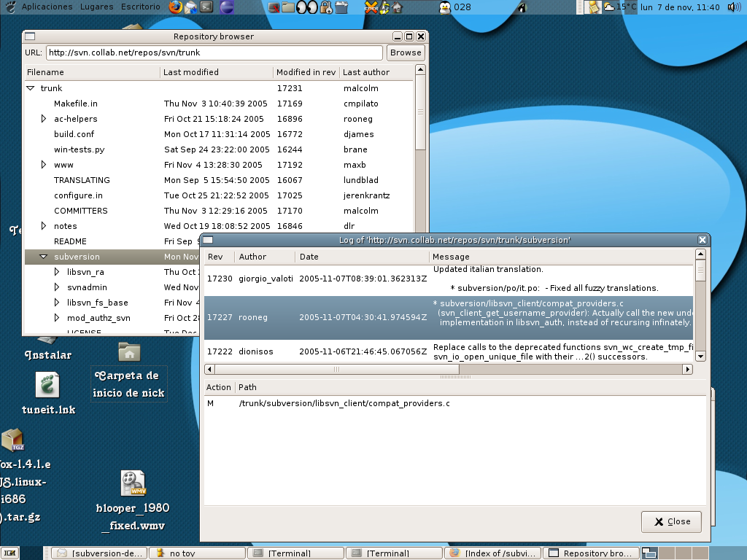747x560 pixels.
Task: Switch to the [Index of /subvi... taskbar window
Action: click(492, 553)
